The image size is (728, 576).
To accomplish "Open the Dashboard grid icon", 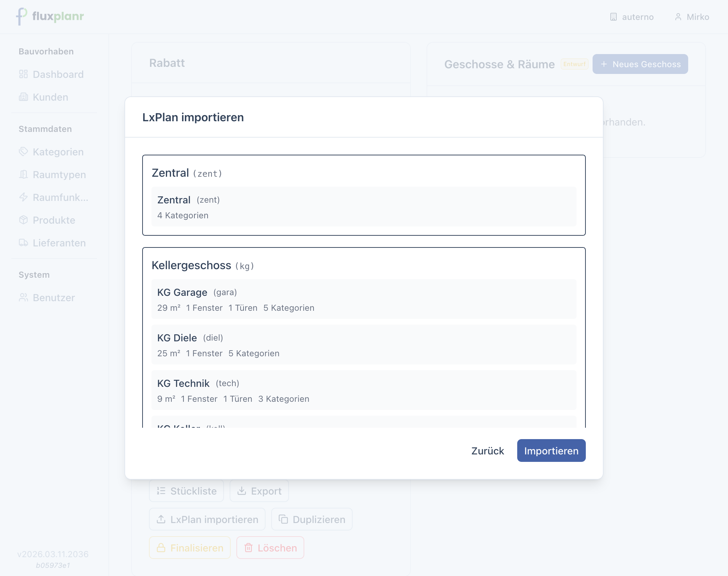I will coord(23,74).
